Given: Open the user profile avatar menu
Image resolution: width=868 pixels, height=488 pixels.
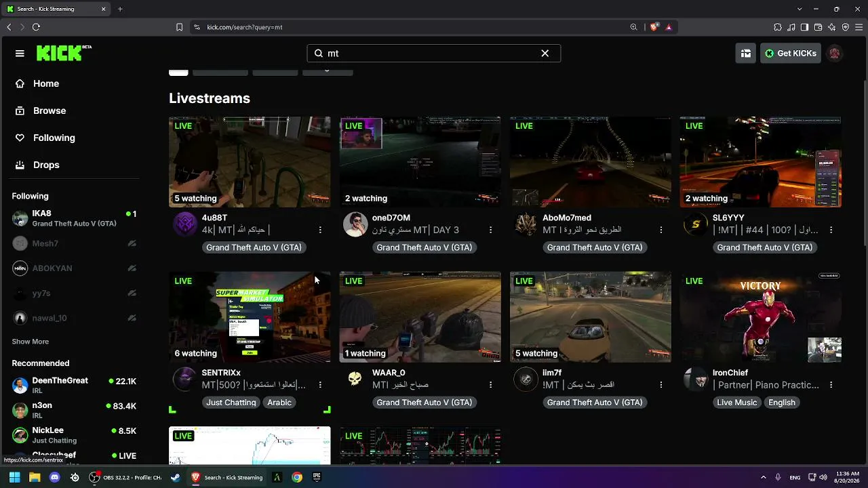Looking at the screenshot, I should point(835,54).
